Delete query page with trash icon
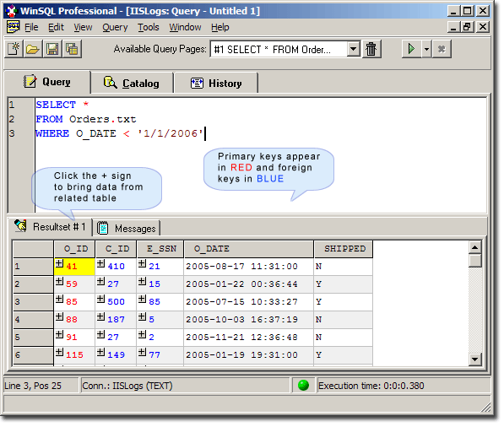Image resolution: width=504 pixels, height=427 pixels. pos(371,49)
